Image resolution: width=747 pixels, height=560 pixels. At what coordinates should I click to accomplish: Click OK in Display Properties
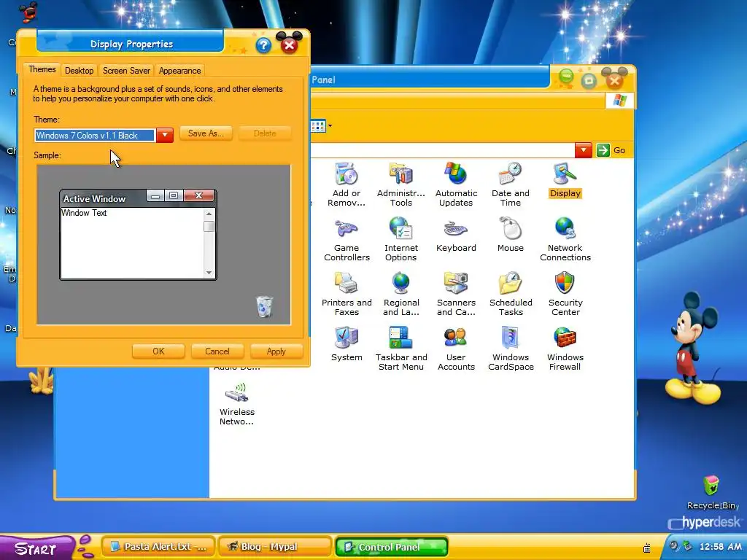[158, 351]
